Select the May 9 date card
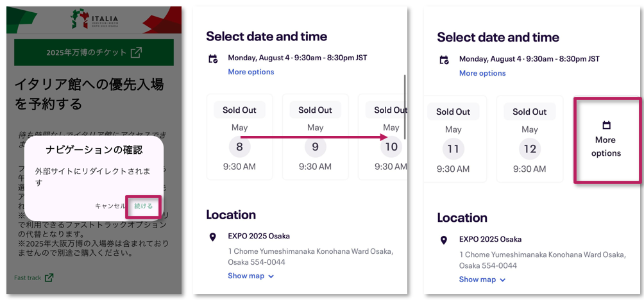 [315, 137]
